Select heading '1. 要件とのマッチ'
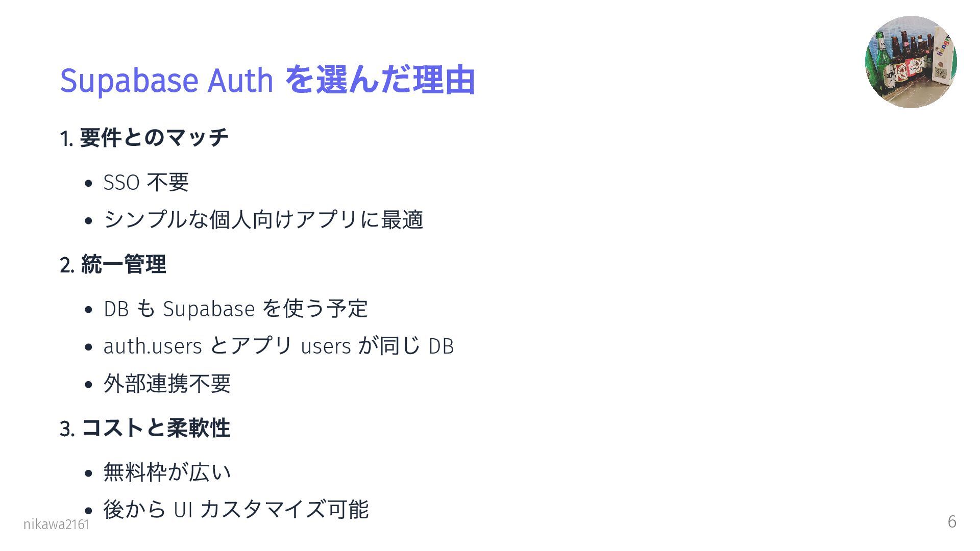Screen dimensions: 980x551 pos(144,138)
